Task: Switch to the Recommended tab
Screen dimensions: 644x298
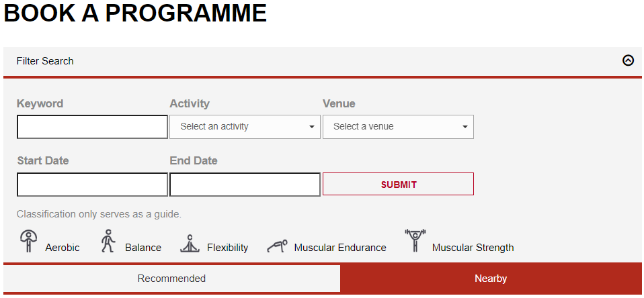Action: (x=171, y=279)
